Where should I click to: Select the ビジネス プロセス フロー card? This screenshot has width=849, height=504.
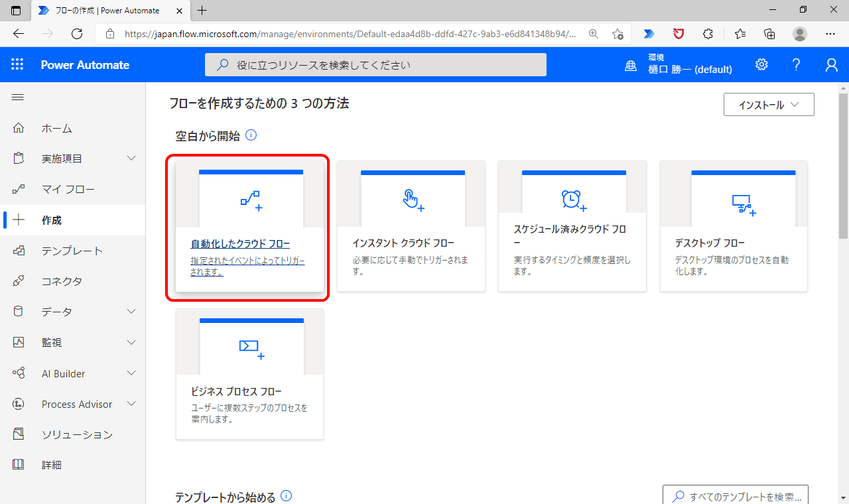click(249, 374)
